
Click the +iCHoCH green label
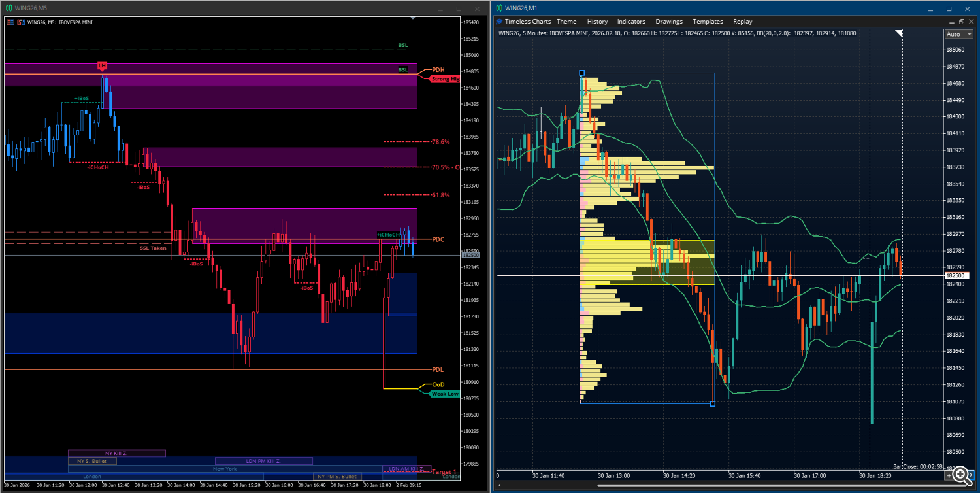click(x=389, y=235)
